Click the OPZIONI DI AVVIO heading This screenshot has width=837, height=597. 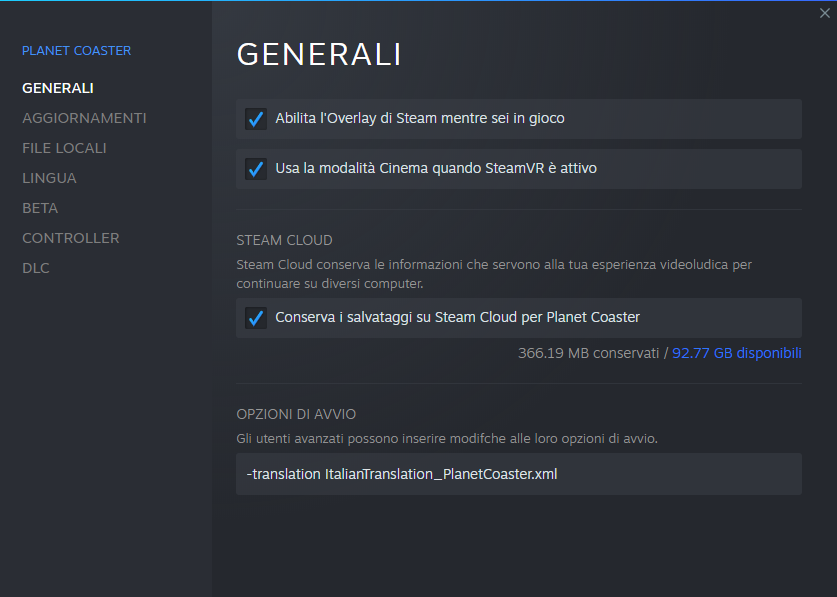(296, 414)
